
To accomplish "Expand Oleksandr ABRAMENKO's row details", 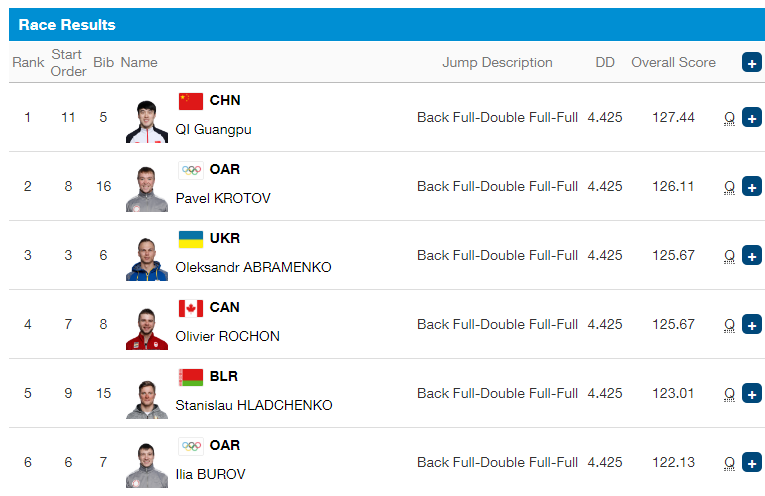I will (x=751, y=256).
